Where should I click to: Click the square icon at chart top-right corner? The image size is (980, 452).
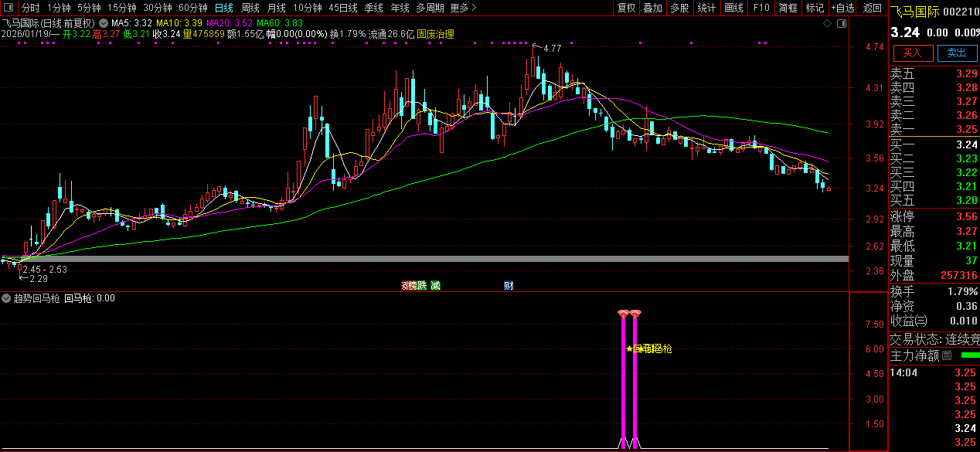pyautogui.click(x=841, y=24)
